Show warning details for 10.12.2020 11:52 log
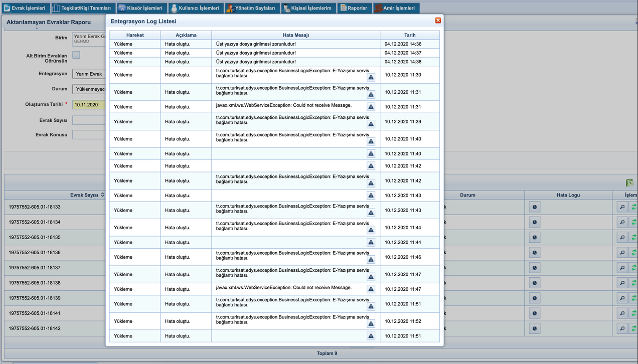The image size is (638, 364). click(x=371, y=324)
